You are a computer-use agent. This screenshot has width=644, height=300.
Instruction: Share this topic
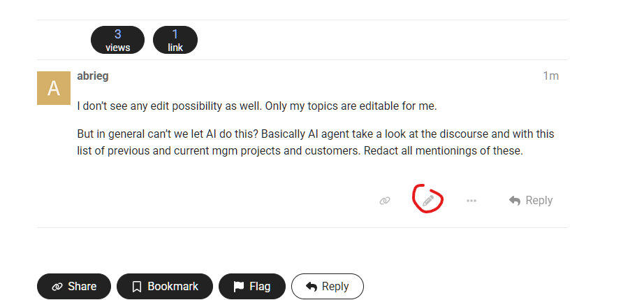coord(74,287)
